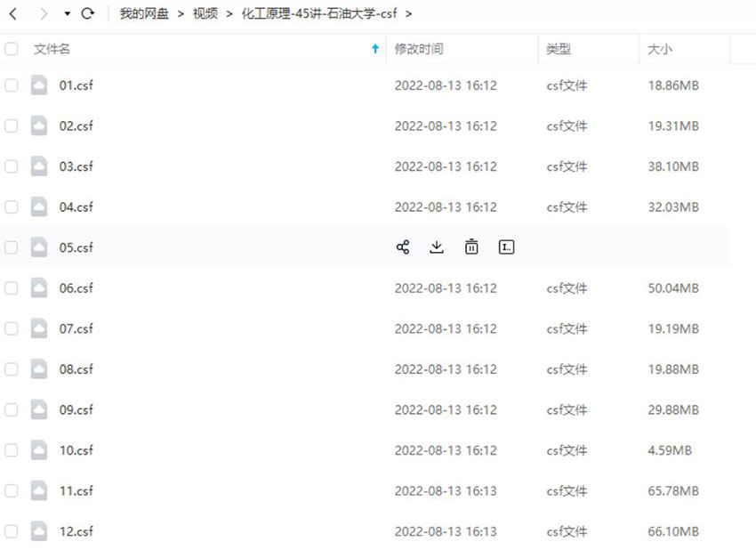Select the file name 04.csf
Image resolution: width=756 pixels, height=550 pixels.
point(76,207)
